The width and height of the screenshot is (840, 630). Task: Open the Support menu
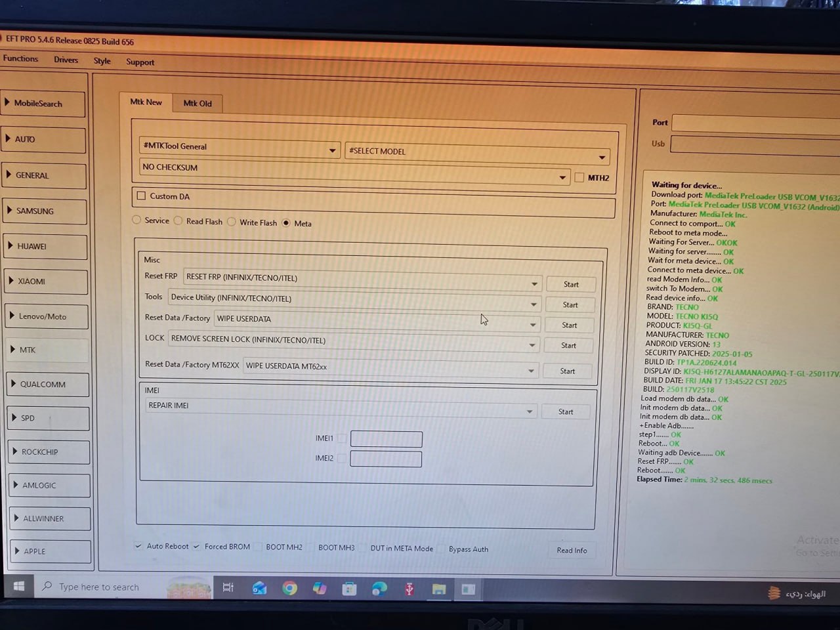coord(140,62)
